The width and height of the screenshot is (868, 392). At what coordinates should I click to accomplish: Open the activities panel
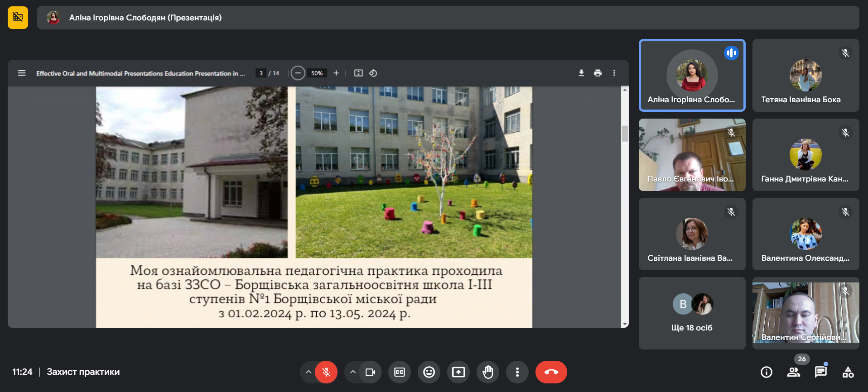click(x=848, y=372)
